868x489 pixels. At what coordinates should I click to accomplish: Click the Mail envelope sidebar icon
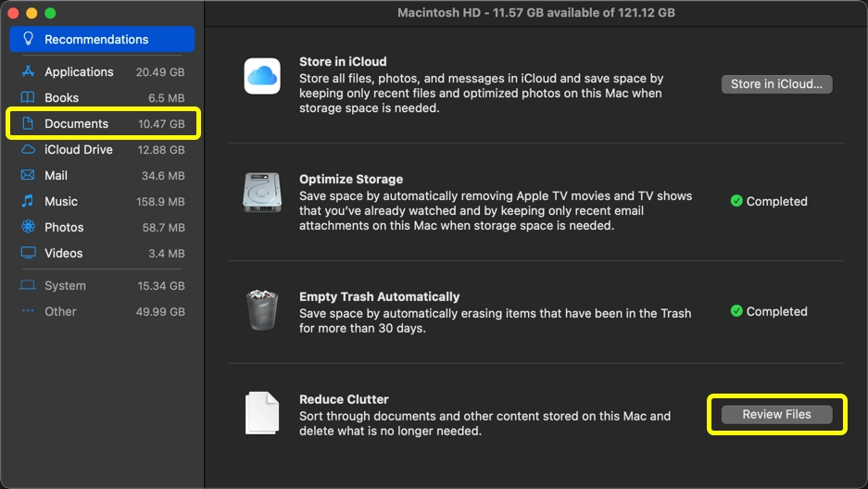(x=28, y=176)
